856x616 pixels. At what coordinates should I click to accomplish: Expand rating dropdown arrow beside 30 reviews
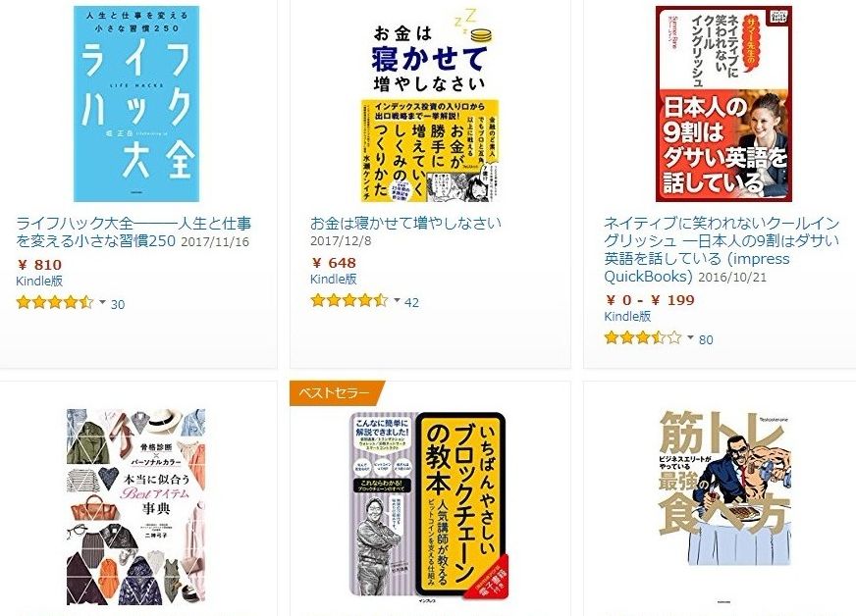coord(102,302)
